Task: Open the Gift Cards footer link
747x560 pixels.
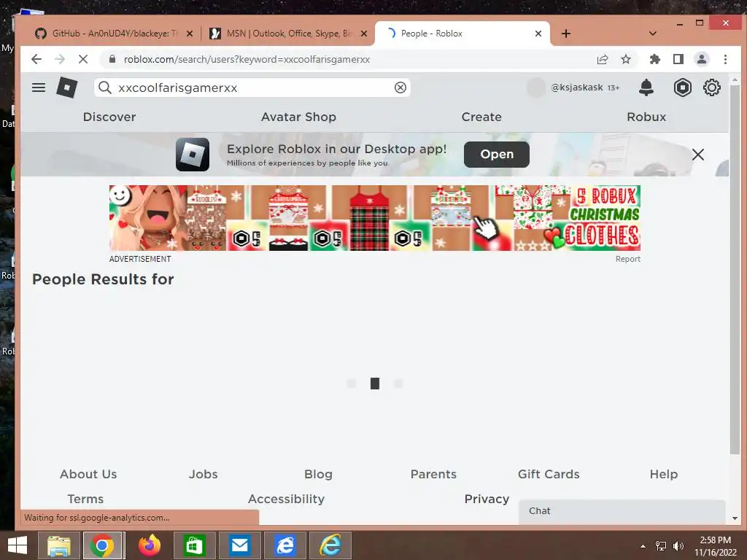Action: pyautogui.click(x=549, y=474)
